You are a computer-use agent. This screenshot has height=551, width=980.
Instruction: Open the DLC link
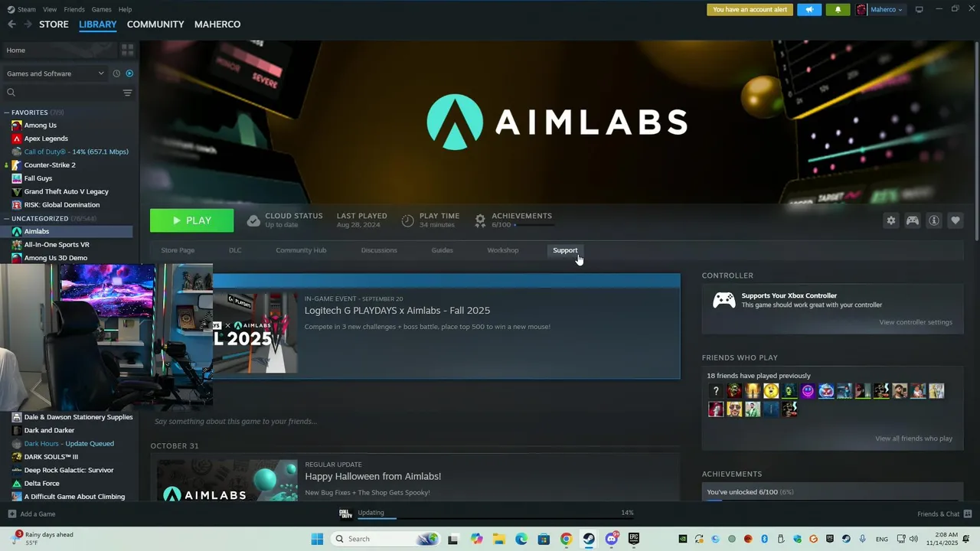(x=235, y=250)
